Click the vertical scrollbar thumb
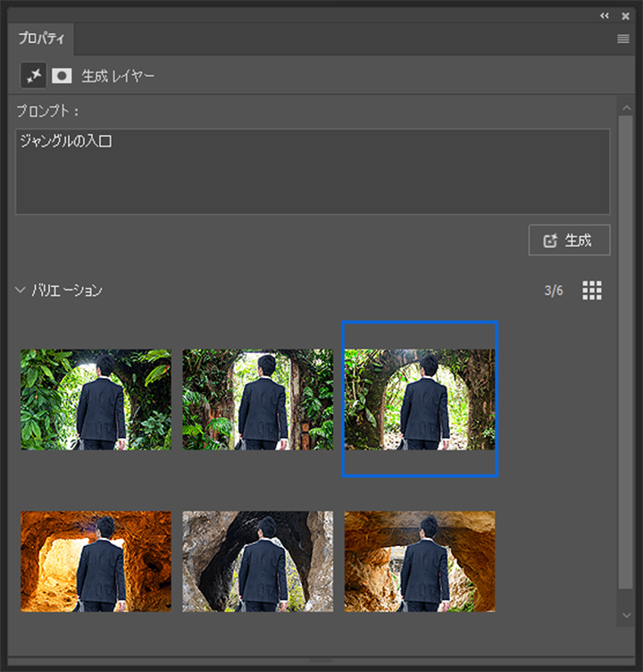 tap(626, 352)
